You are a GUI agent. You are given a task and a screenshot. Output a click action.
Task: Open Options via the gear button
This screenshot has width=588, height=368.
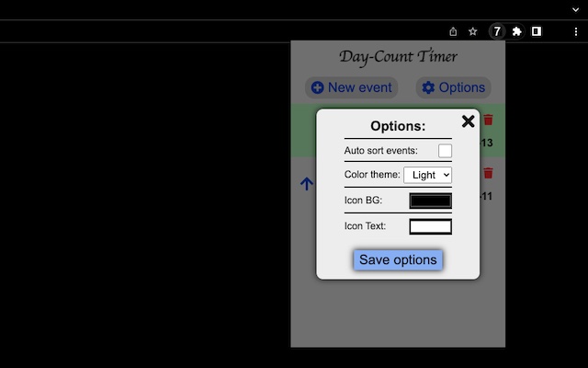[453, 87]
